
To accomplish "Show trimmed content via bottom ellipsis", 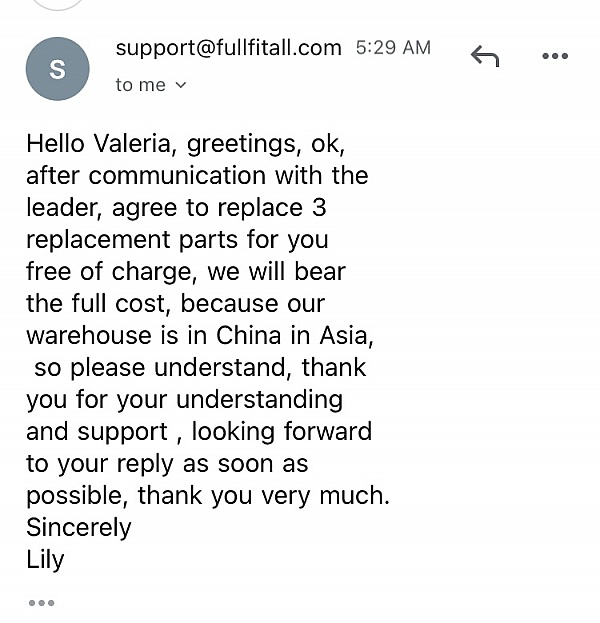I will 41,602.
